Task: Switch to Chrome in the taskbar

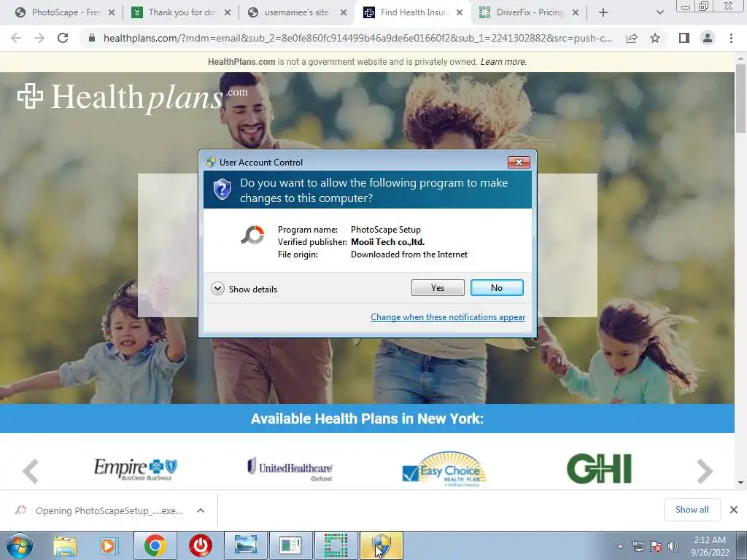Action: tap(155, 545)
